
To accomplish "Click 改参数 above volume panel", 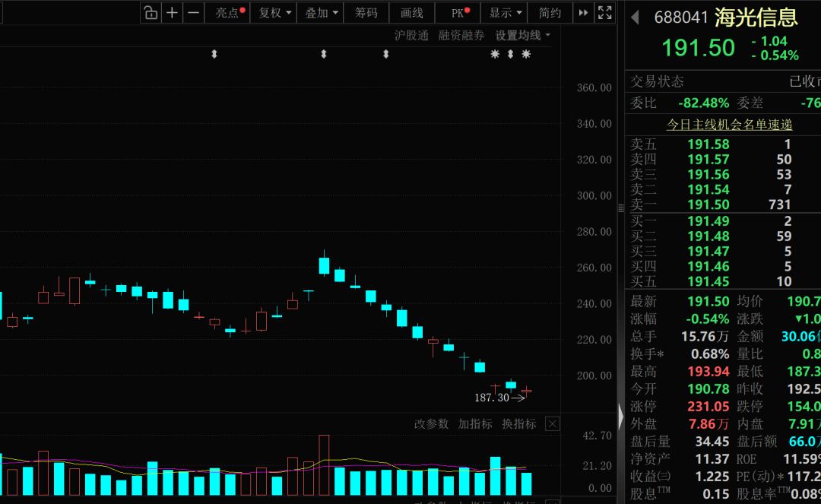I will tap(431, 424).
